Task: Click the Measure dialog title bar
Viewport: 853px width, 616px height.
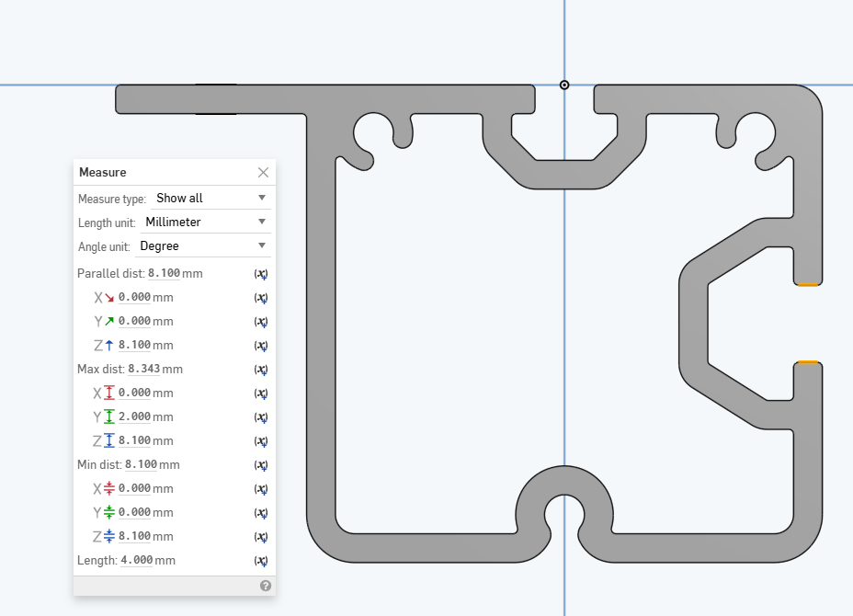Action: coord(156,173)
